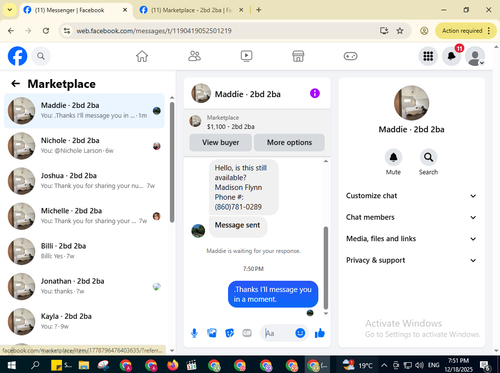Send a thumbs-up like
The width and height of the screenshot is (500, 373).
point(319,333)
